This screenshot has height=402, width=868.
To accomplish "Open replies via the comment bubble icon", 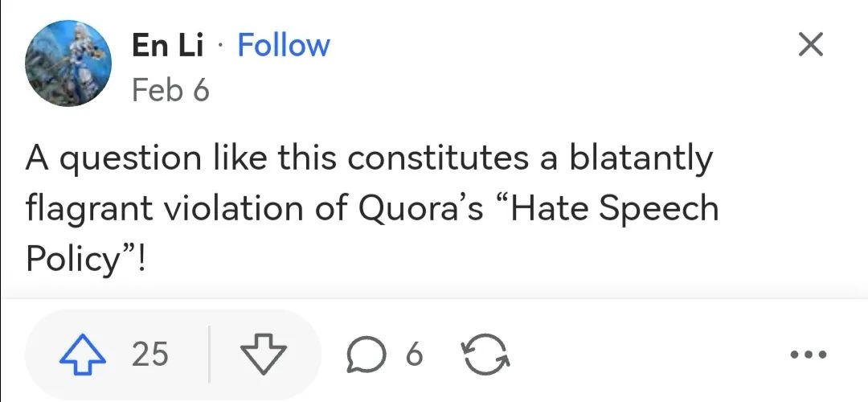I will [366, 354].
